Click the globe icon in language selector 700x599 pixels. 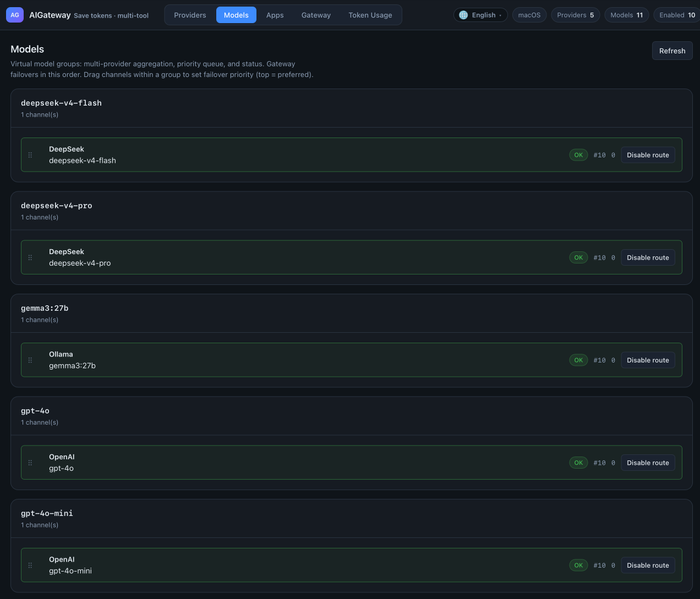pos(463,15)
